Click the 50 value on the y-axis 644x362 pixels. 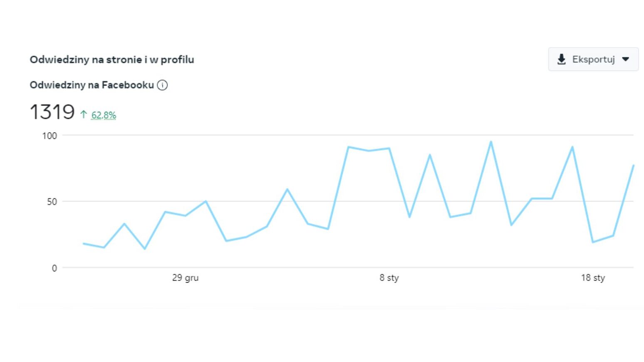pyautogui.click(x=52, y=202)
